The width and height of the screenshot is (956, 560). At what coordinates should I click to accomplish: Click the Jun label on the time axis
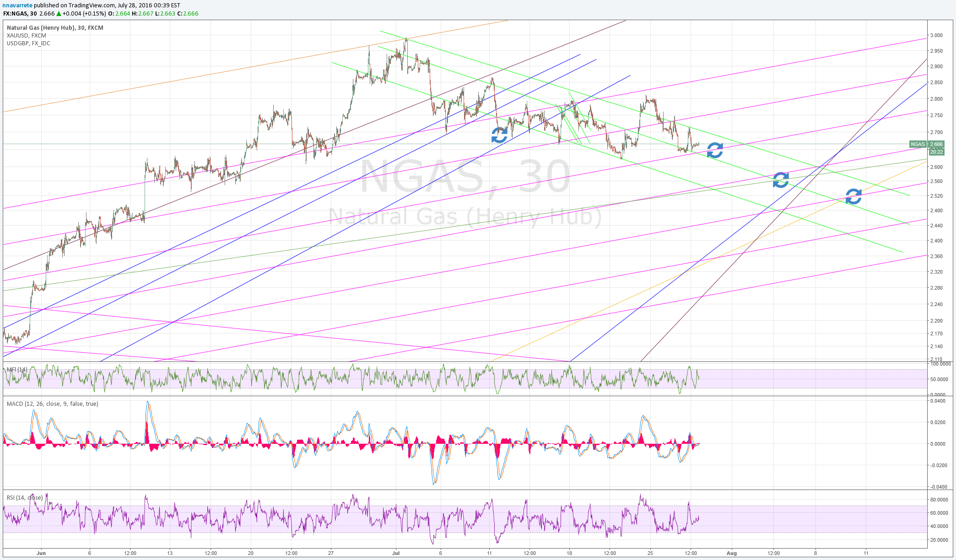(x=41, y=553)
